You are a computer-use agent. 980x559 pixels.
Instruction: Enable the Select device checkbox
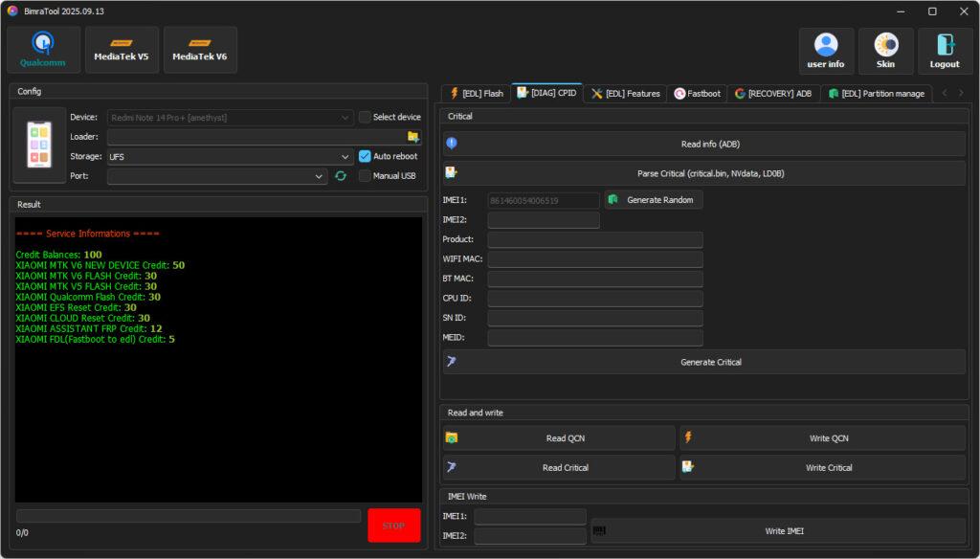point(366,117)
